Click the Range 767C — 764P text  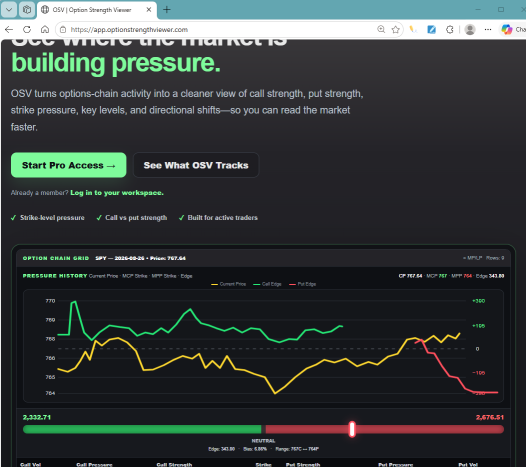coord(297,449)
